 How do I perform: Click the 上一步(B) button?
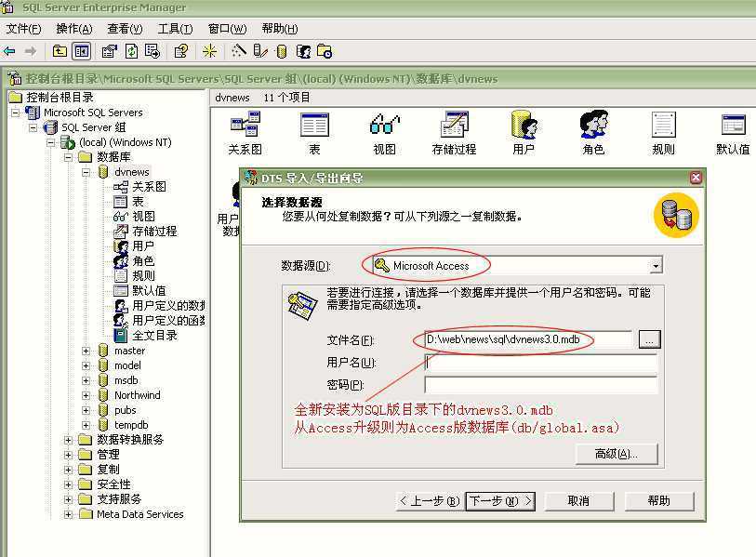coord(429,501)
